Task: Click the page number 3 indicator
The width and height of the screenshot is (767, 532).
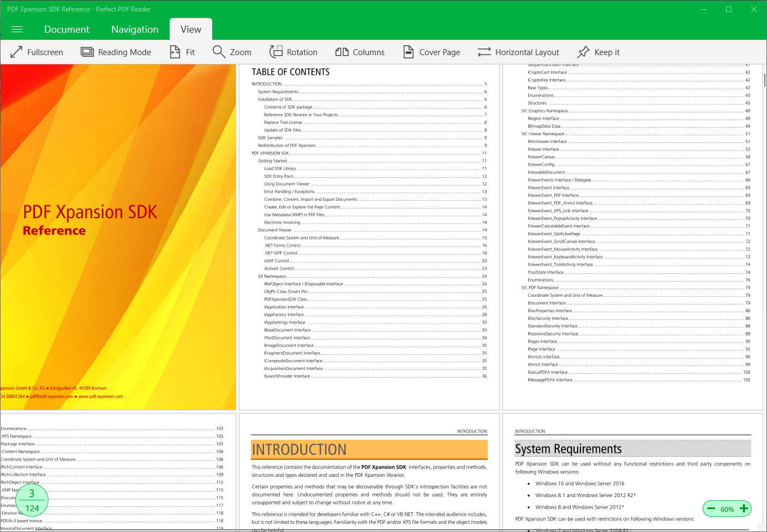Action: (32, 493)
